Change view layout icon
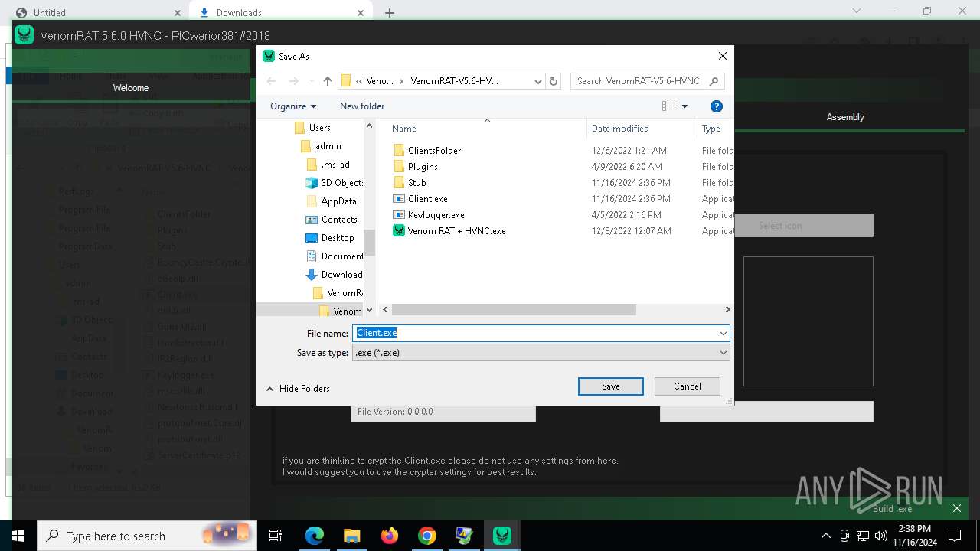The height and width of the screenshot is (551, 980). click(x=668, y=106)
